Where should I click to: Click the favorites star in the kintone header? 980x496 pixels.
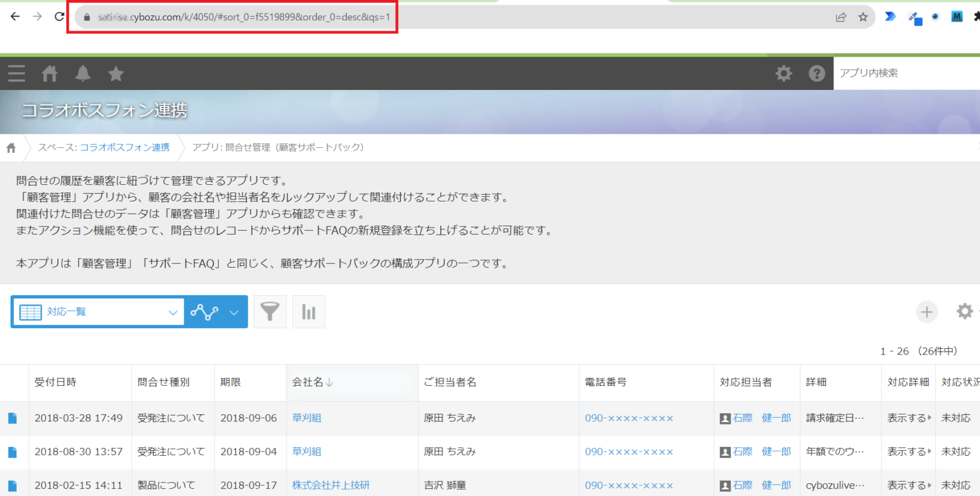115,73
